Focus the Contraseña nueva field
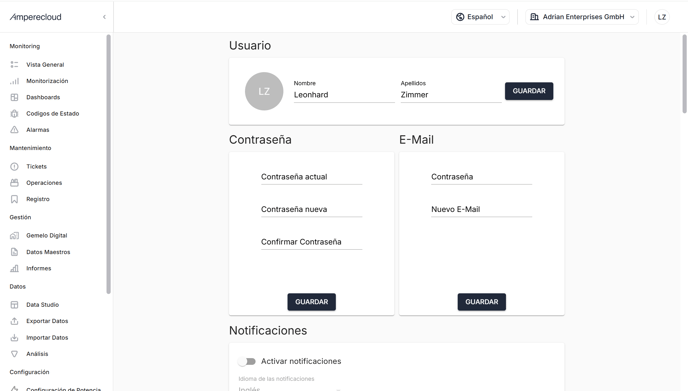 tap(312, 209)
